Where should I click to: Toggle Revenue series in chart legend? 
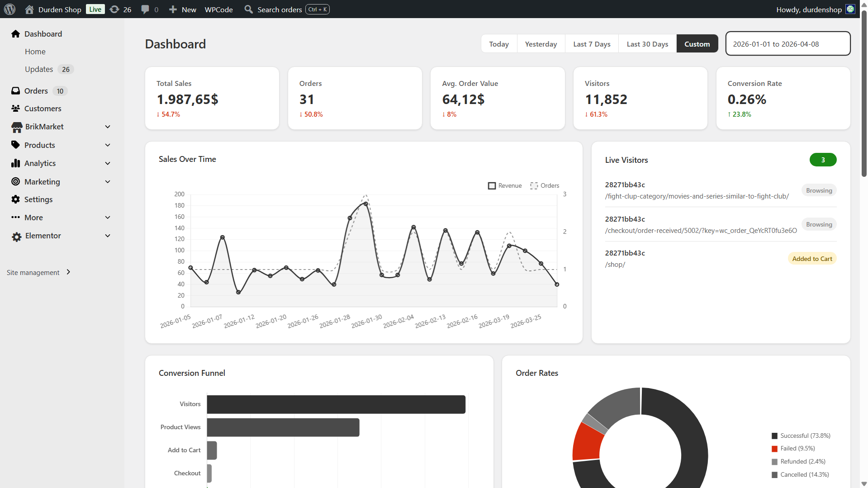[x=505, y=185]
